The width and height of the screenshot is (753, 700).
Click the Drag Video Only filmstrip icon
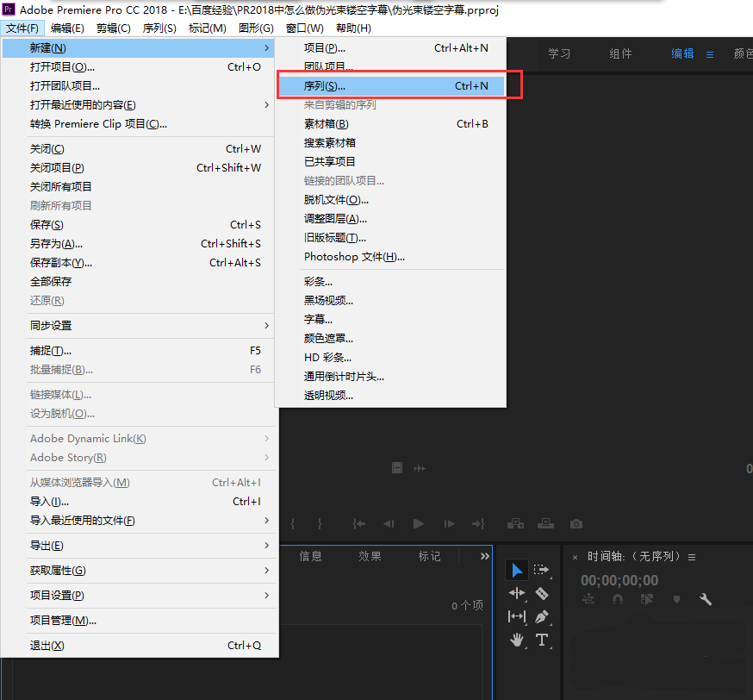point(397,468)
